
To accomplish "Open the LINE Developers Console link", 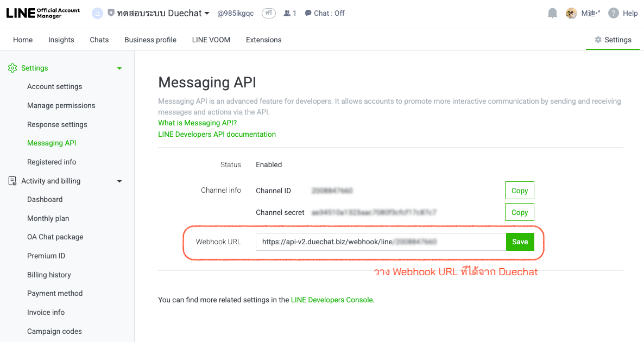I will tap(331, 299).
